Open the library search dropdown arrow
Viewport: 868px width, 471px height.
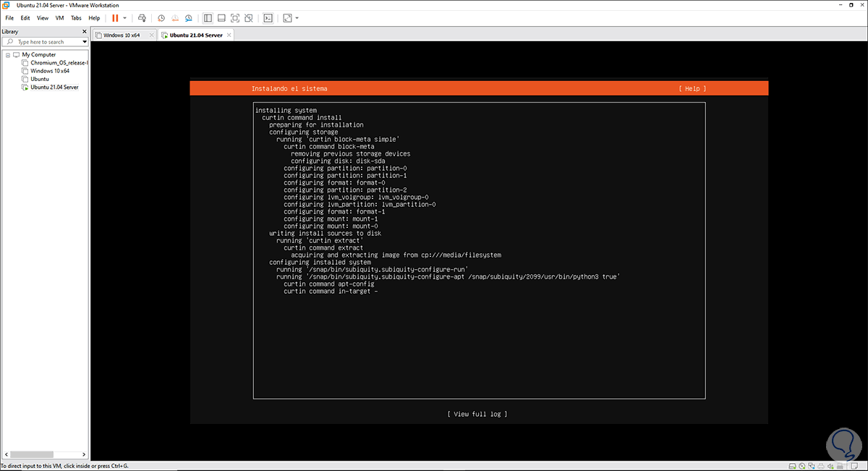pyautogui.click(x=85, y=42)
